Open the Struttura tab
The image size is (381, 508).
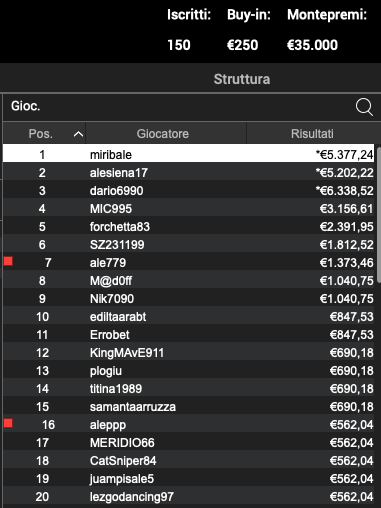[242, 79]
